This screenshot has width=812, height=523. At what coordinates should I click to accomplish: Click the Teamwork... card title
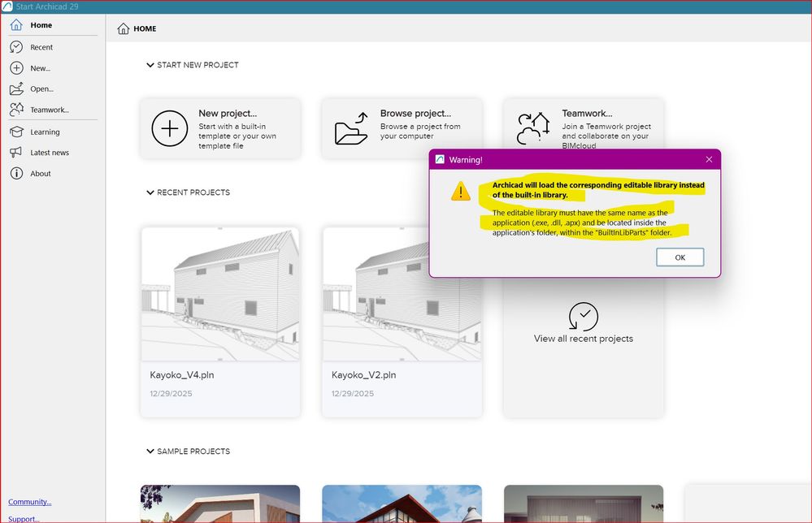pyautogui.click(x=587, y=114)
